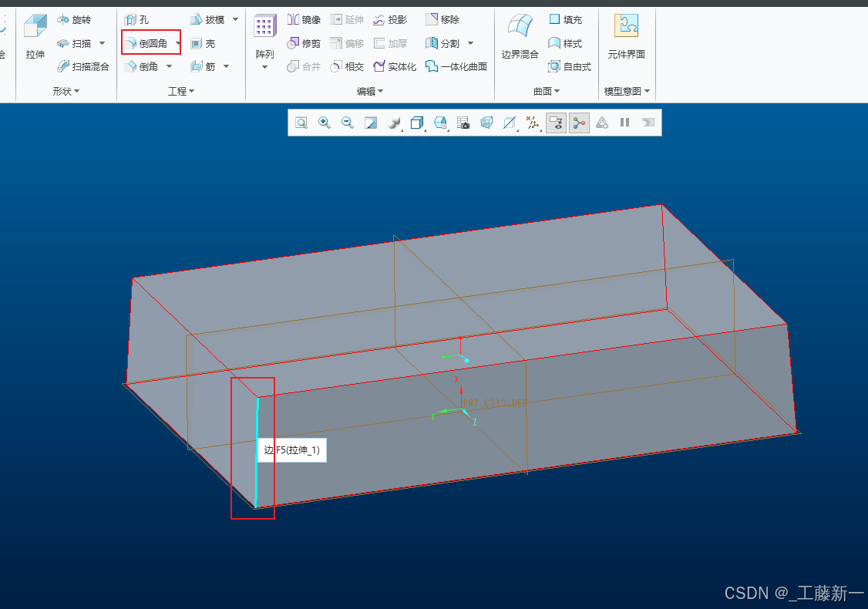Click the 投影 (Project) tool
Image resolution: width=868 pixels, height=609 pixels.
[x=390, y=20]
